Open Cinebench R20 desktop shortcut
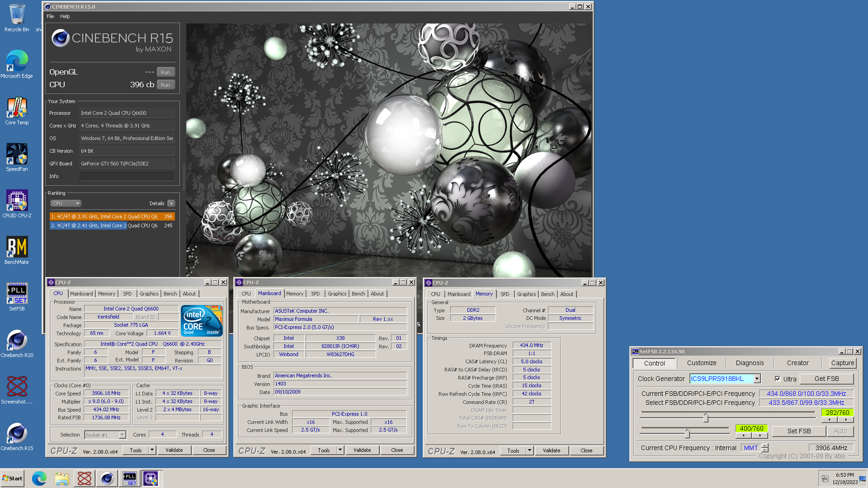Image resolution: width=868 pixels, height=488 pixels. pos(17,344)
